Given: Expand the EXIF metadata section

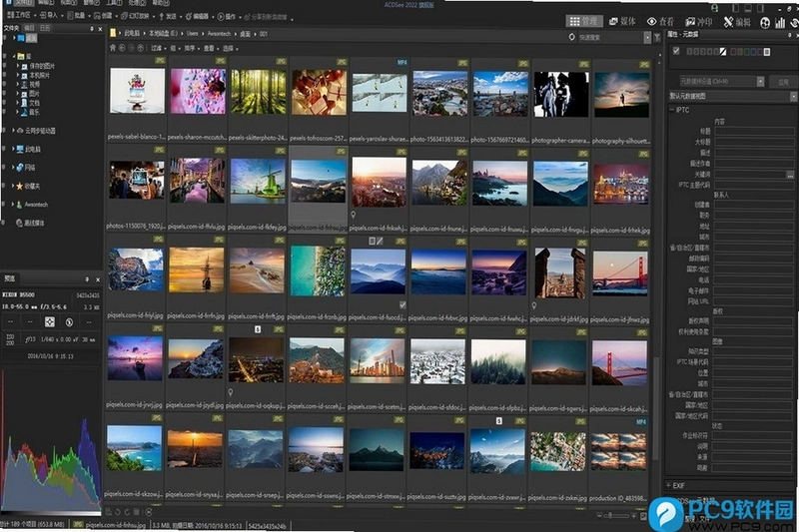Looking at the screenshot, I should click(668, 485).
